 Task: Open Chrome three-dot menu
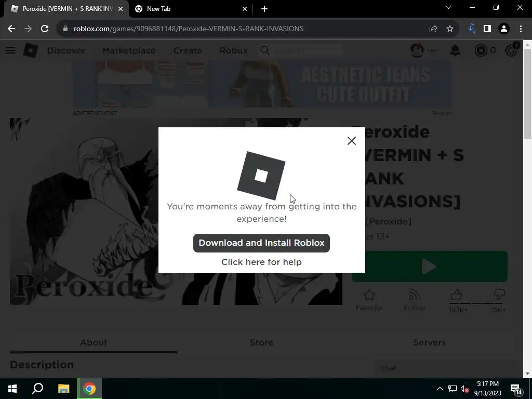point(521,29)
